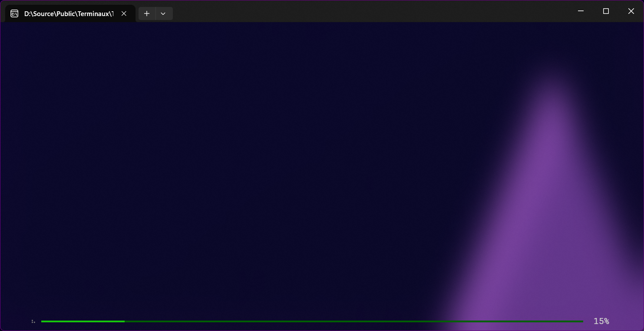Click the far right end of progress bar

pyautogui.click(x=582, y=321)
